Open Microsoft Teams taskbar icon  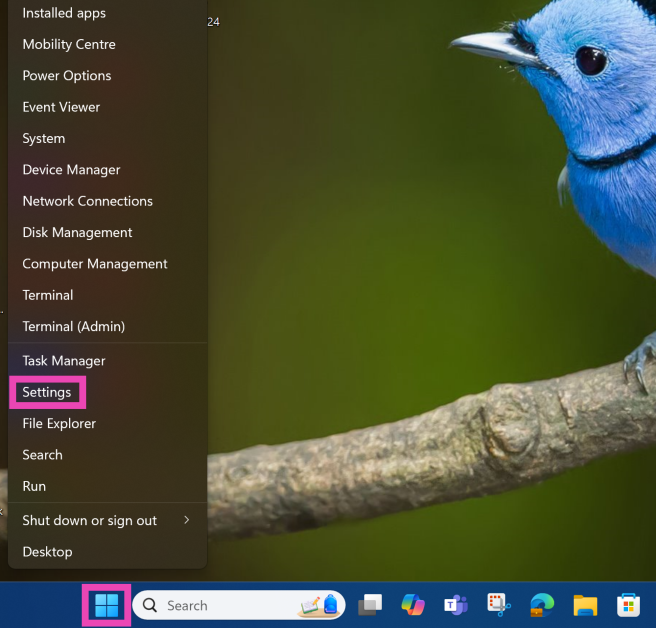tap(456, 605)
